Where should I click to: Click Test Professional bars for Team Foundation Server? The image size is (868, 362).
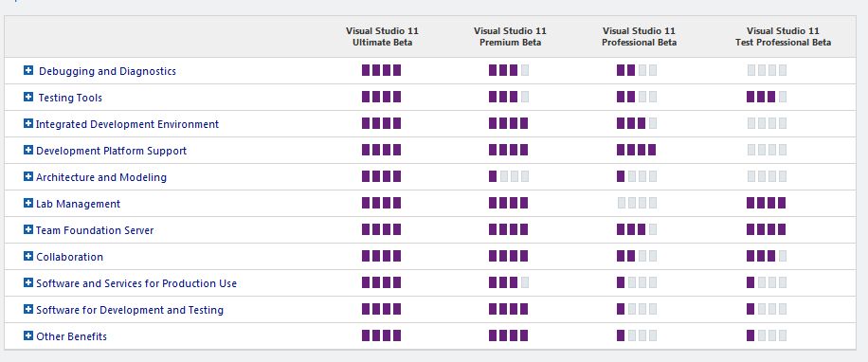point(767,229)
